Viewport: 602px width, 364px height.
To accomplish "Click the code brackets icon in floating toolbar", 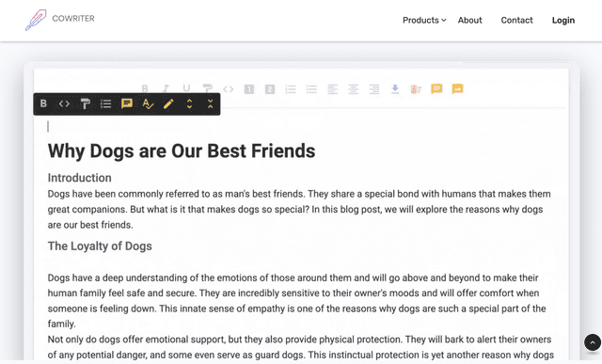I will click(x=64, y=103).
